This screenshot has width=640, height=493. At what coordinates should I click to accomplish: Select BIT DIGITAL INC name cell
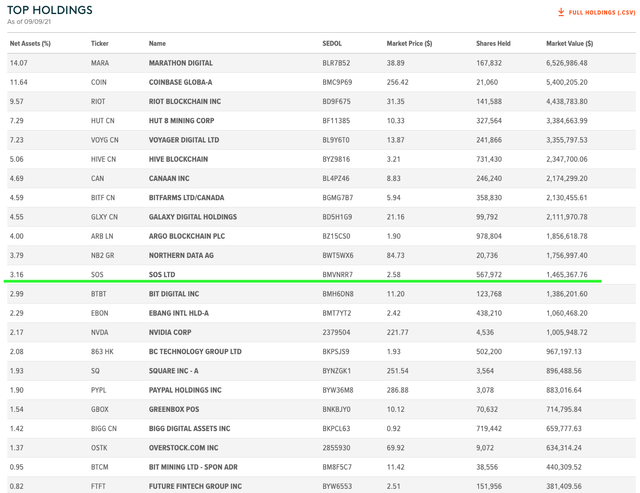[174, 293]
